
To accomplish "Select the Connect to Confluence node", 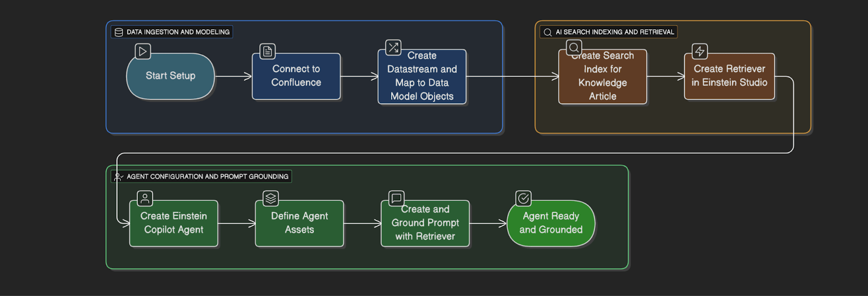I will tap(296, 77).
